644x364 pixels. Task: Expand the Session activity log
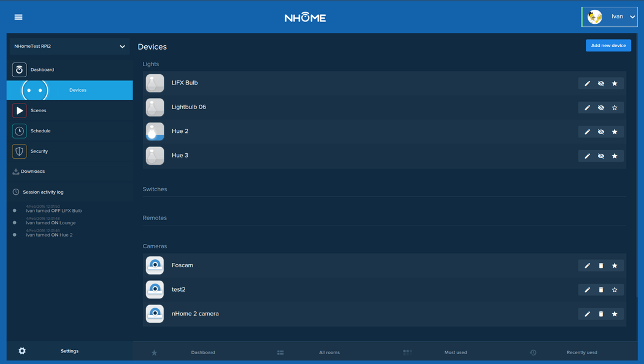(x=43, y=192)
